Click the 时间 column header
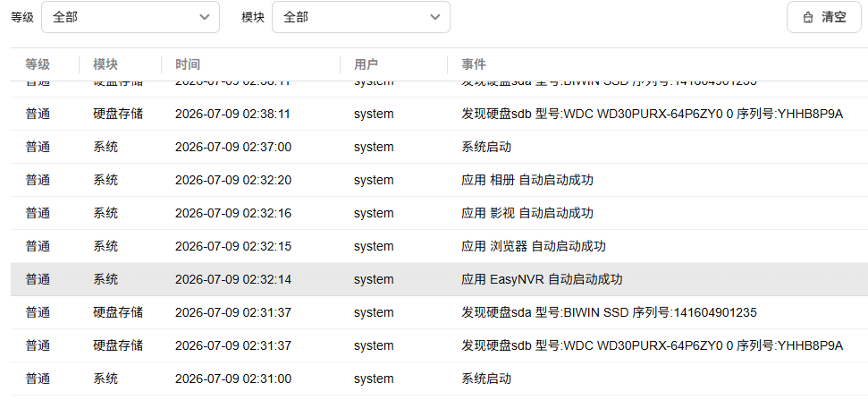 coord(188,64)
